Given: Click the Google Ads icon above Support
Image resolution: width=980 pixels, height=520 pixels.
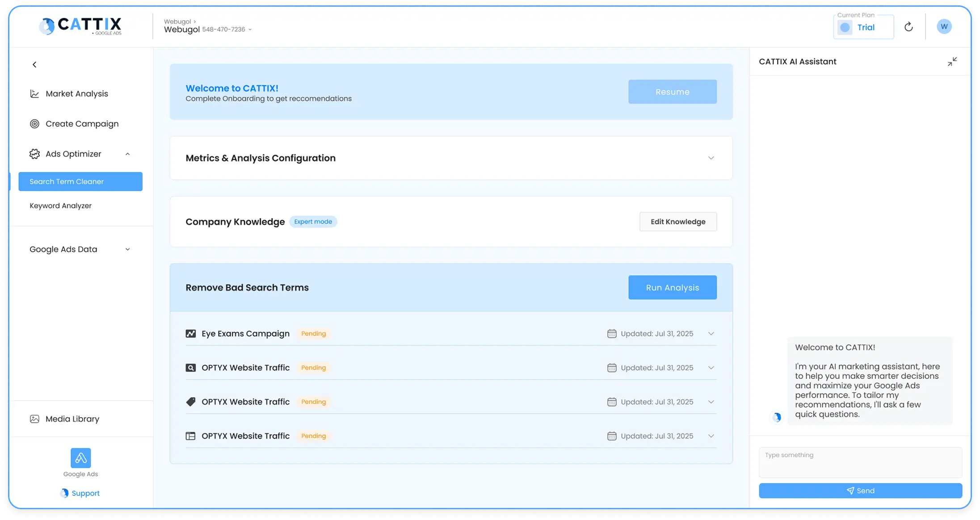Looking at the screenshot, I should (80, 457).
